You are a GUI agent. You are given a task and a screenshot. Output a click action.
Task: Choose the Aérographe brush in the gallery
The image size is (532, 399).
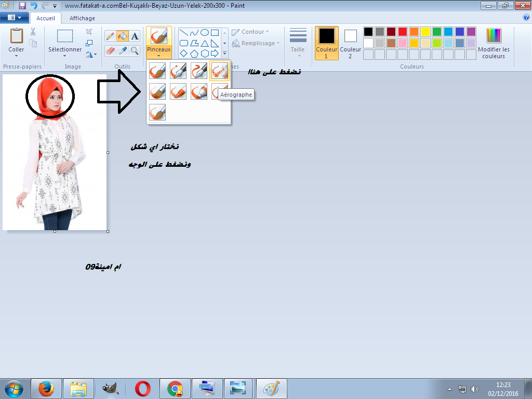[x=220, y=71]
